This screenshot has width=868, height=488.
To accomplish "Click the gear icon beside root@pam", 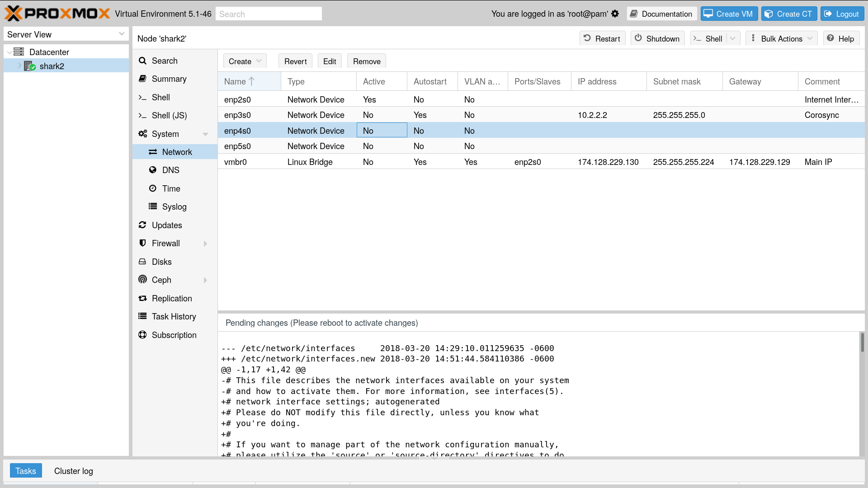I will [x=615, y=14].
